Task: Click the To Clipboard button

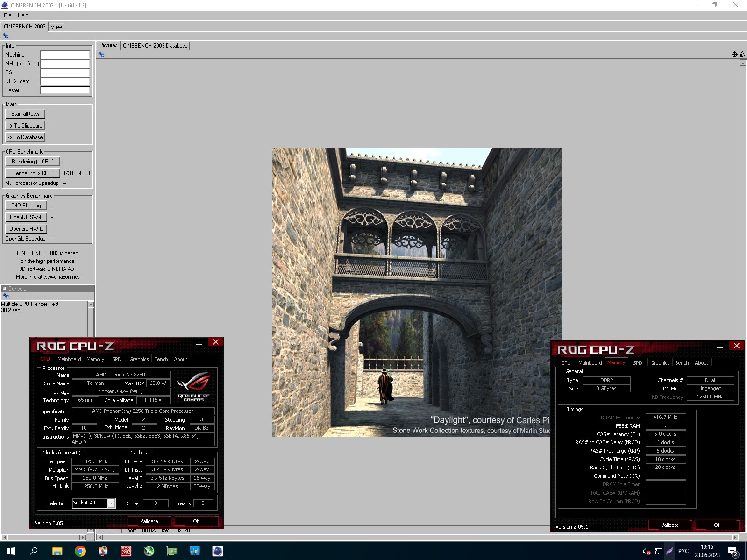Action: click(x=25, y=126)
